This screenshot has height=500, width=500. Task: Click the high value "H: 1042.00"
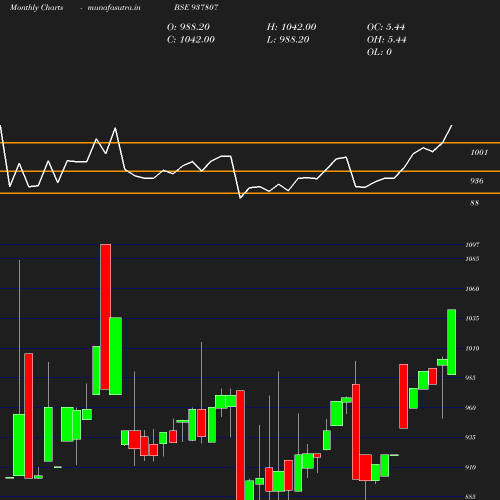pos(291,27)
